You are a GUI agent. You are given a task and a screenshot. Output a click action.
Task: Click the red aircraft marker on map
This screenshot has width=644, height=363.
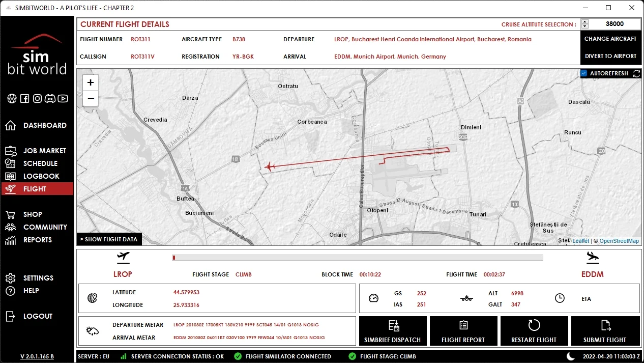pyautogui.click(x=270, y=166)
